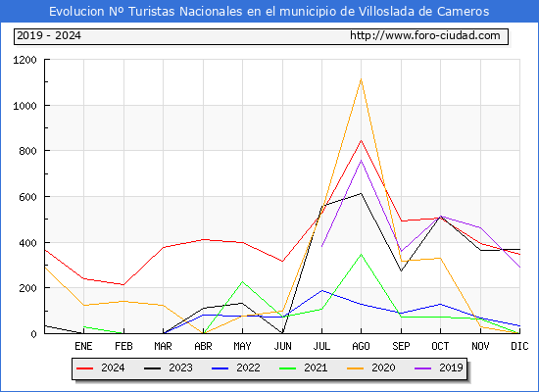539x392 pixels.
Task: Click the 2024 legend label
Action: click(x=113, y=367)
